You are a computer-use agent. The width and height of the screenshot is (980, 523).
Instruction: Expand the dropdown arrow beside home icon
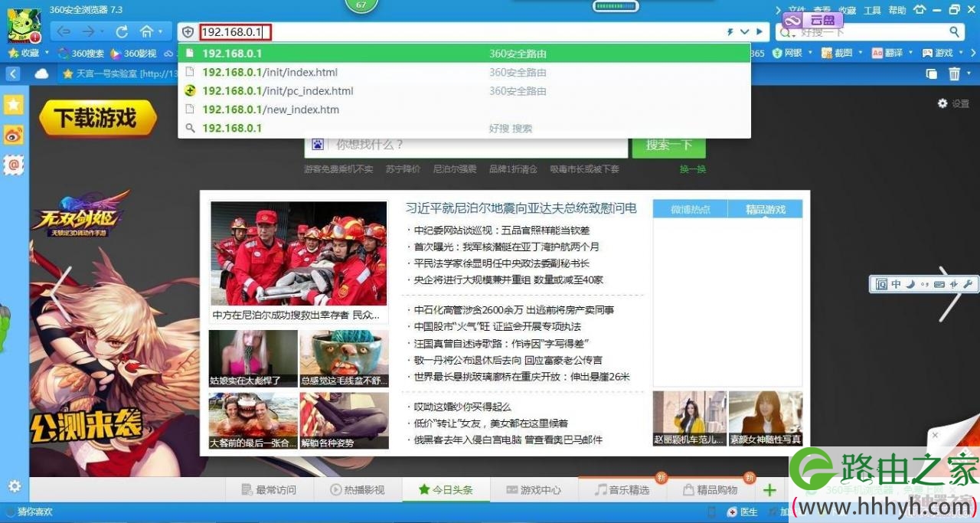point(161,32)
